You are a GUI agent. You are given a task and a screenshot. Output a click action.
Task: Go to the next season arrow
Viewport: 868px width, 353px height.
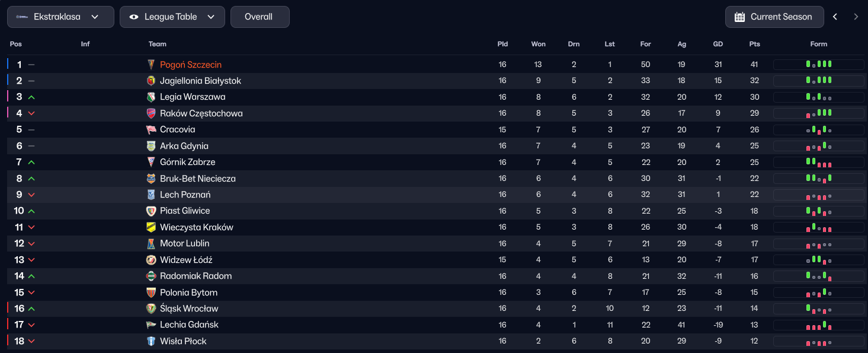(856, 17)
